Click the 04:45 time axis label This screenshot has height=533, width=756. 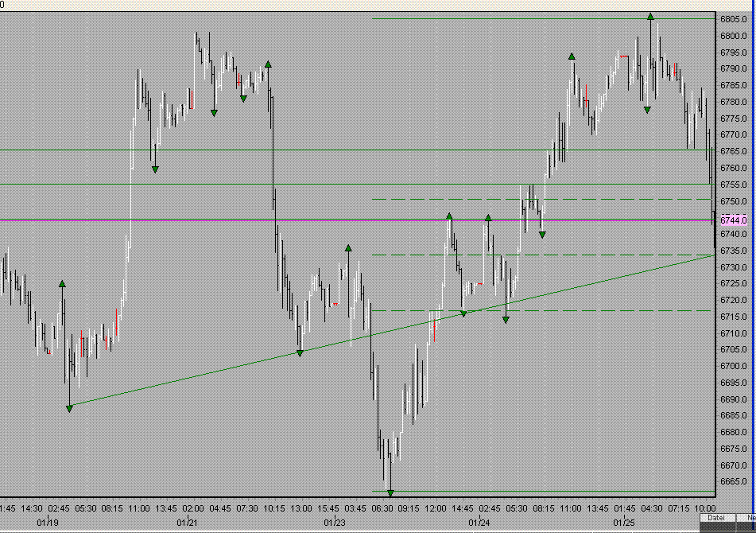tap(220, 508)
